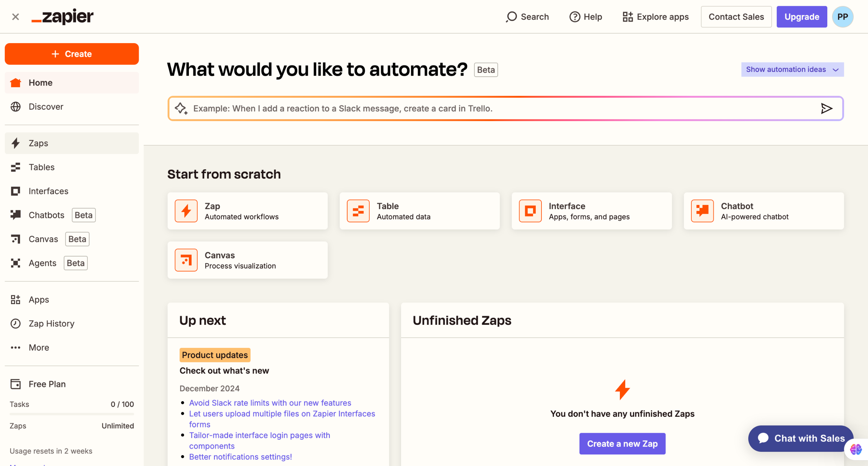The image size is (868, 466).
Task: Expand Show automation ideas dropdown
Action: (x=792, y=70)
